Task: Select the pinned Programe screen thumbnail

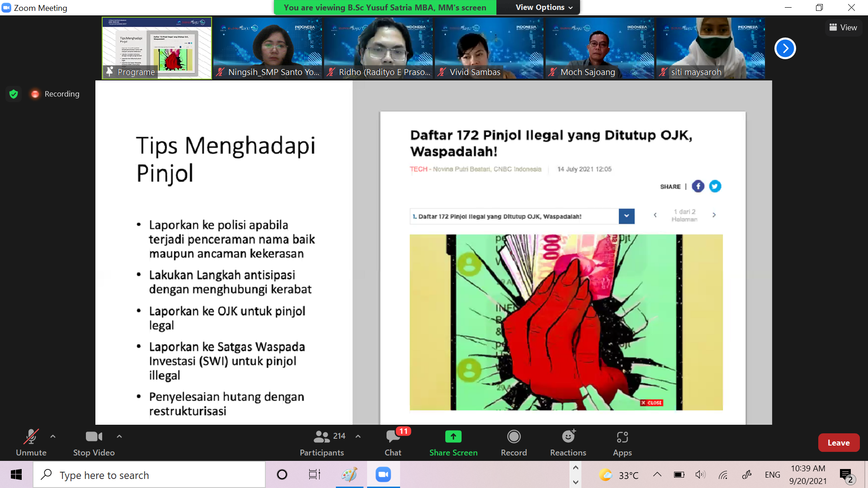Action: (x=157, y=48)
